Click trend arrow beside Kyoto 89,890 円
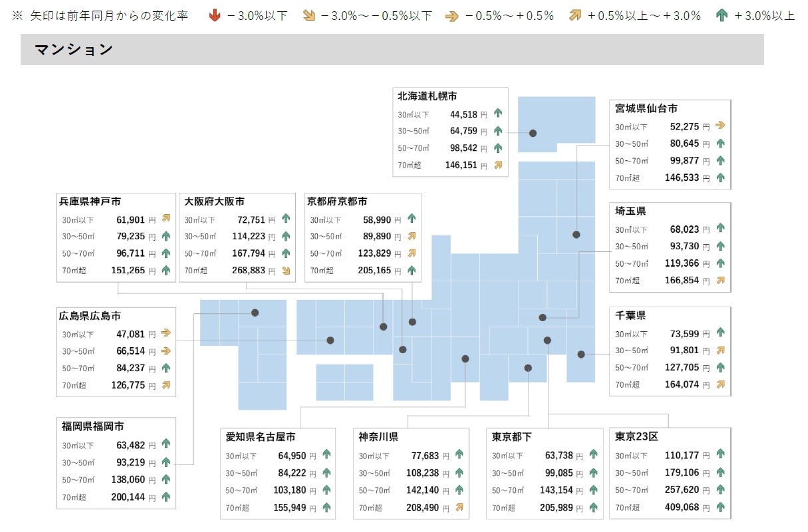The width and height of the screenshot is (808, 532). pyautogui.click(x=411, y=236)
